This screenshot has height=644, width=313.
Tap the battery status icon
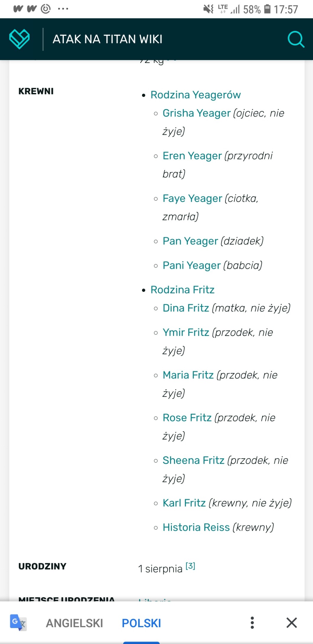point(267,9)
